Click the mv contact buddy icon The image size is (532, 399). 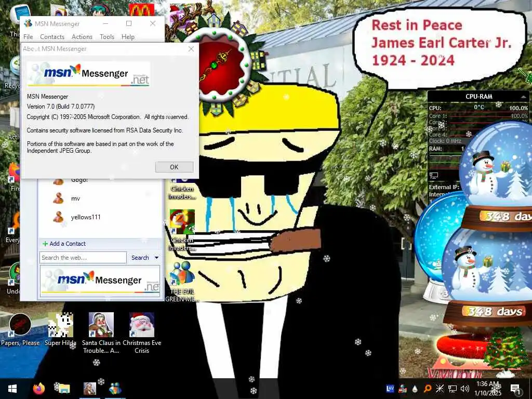(x=58, y=198)
